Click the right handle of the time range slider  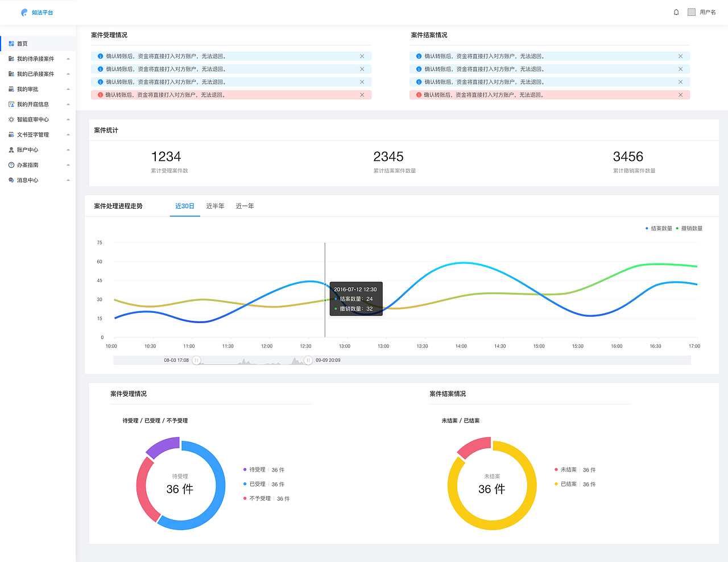click(308, 360)
